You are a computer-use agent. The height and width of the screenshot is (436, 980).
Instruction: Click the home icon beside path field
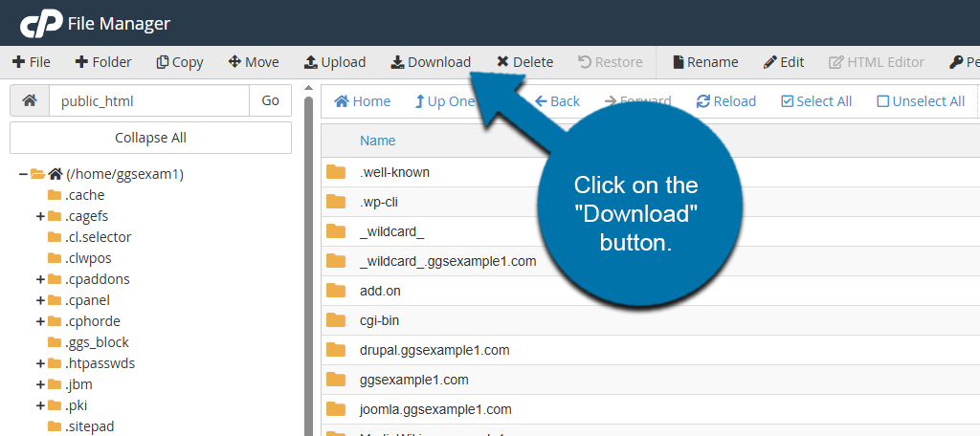click(30, 100)
